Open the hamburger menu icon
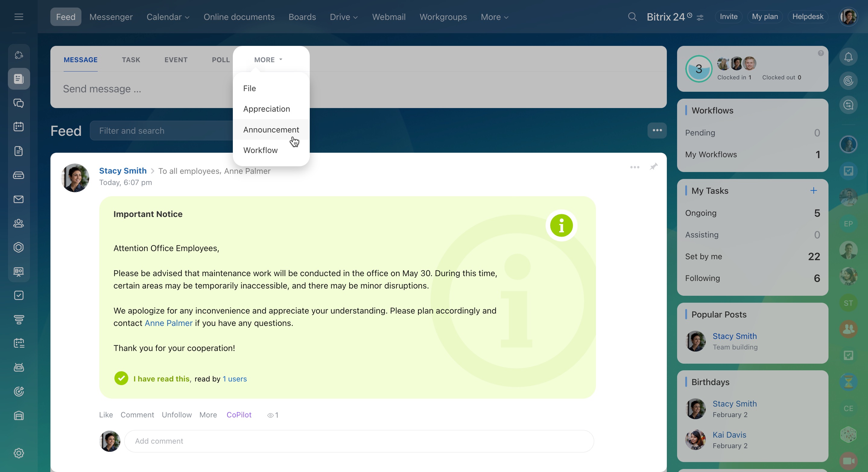The image size is (868, 472). pos(19,17)
